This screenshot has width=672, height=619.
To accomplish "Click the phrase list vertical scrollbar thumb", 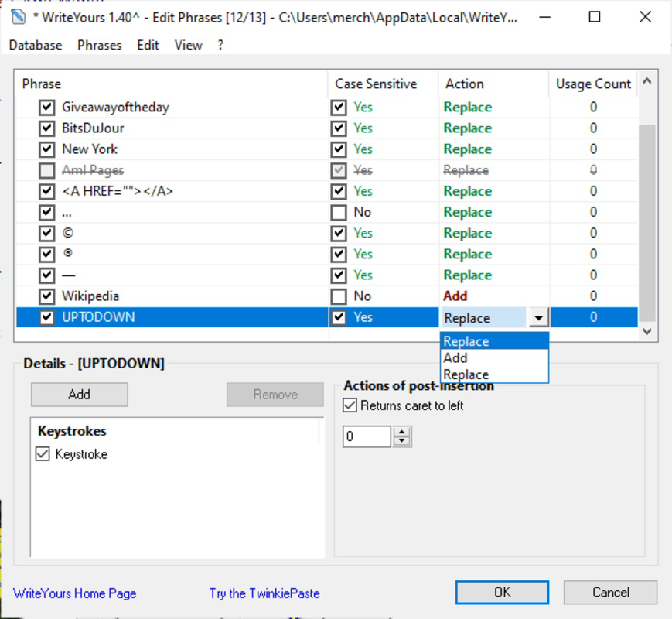I will click(x=647, y=223).
